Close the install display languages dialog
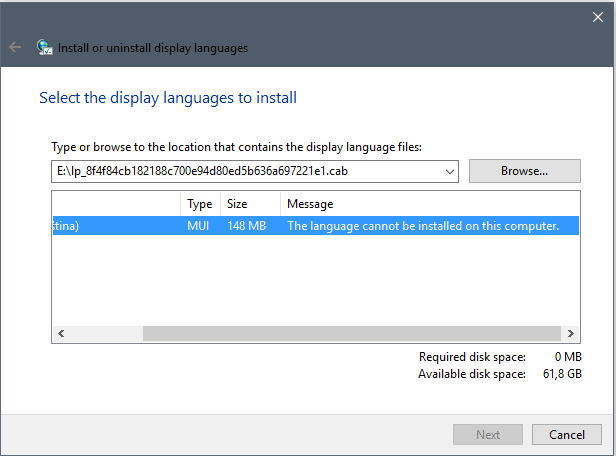 (597, 16)
